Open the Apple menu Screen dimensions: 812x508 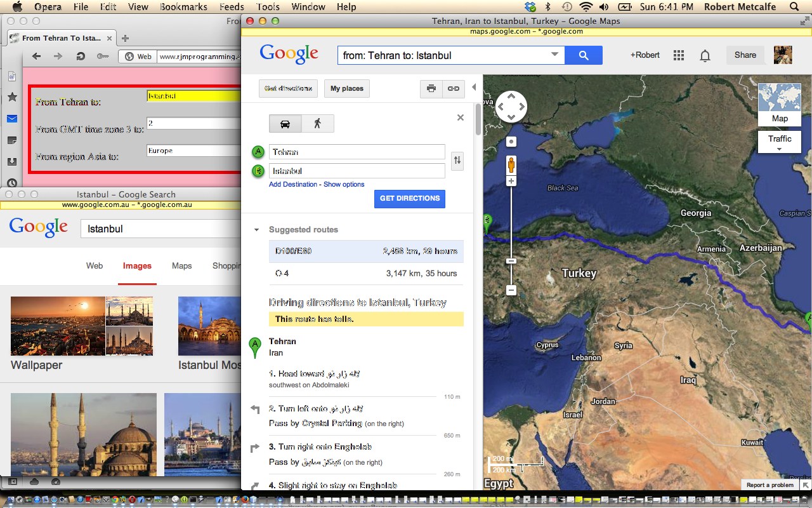pos(17,7)
